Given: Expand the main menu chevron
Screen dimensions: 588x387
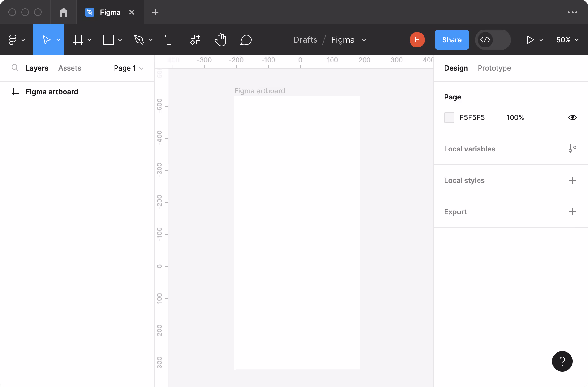Looking at the screenshot, I should [23, 40].
